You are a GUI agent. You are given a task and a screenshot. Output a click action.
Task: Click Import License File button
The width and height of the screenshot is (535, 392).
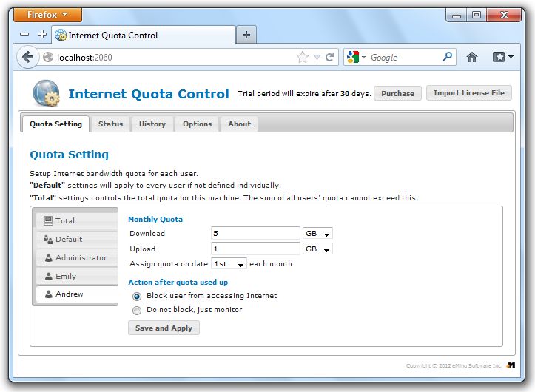469,92
